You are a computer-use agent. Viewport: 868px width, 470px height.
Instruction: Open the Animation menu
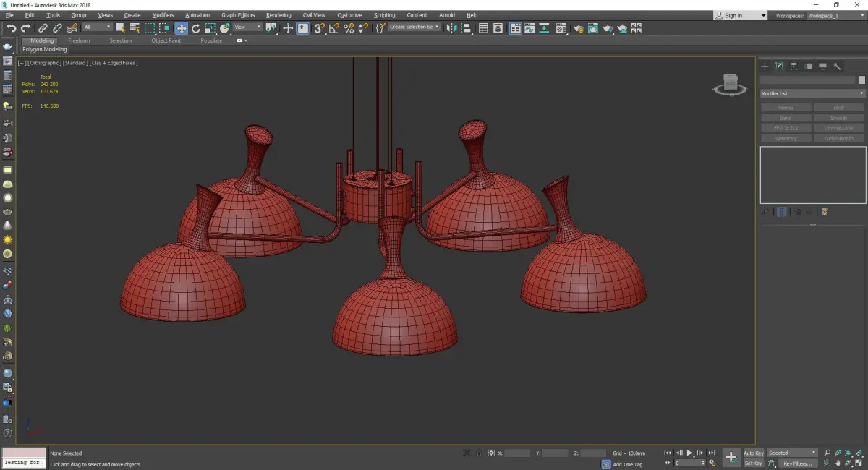point(197,15)
